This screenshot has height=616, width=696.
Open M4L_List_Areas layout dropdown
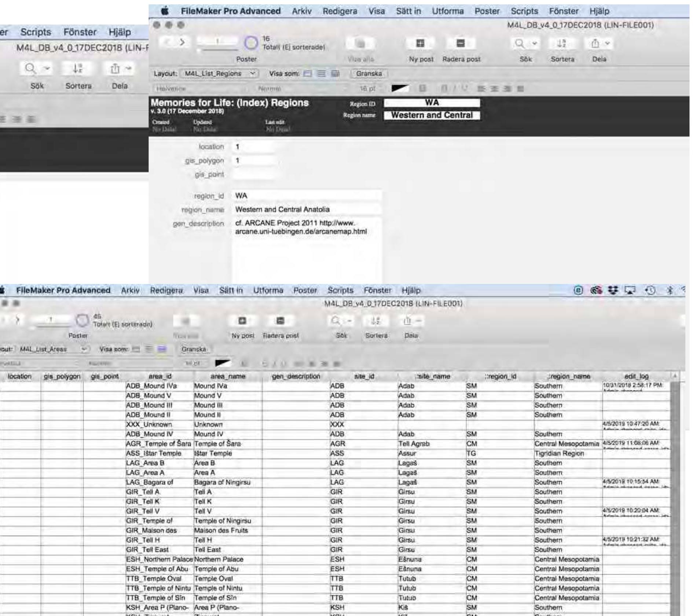tap(53, 349)
